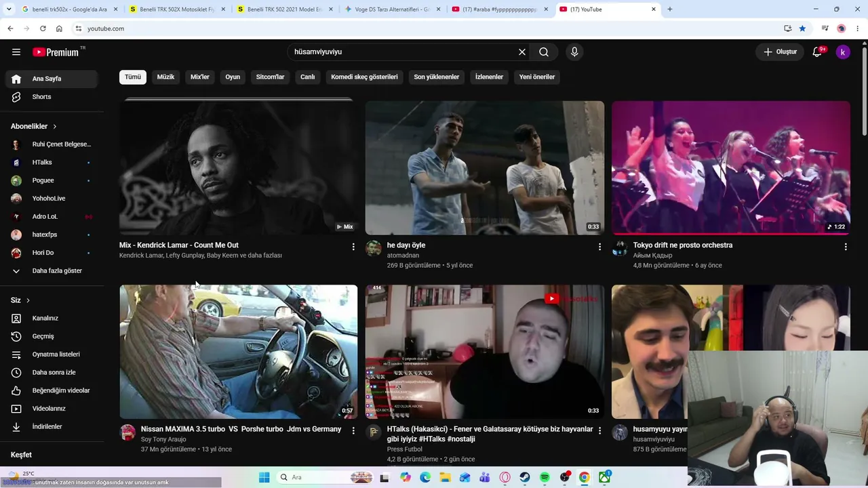
Task: Open the Poguee subscription
Action: [52, 180]
